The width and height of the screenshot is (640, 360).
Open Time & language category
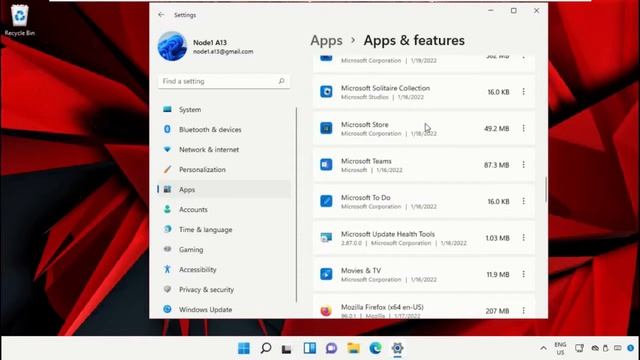click(224, 229)
